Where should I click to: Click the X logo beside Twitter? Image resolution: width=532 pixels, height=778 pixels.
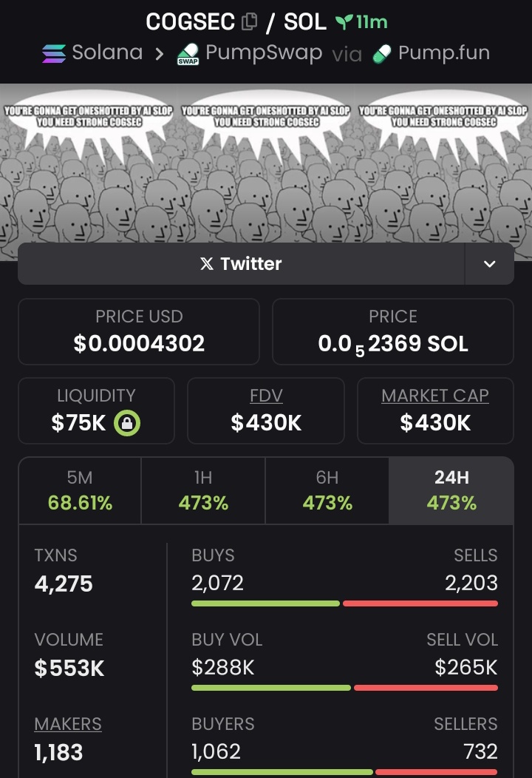click(207, 264)
